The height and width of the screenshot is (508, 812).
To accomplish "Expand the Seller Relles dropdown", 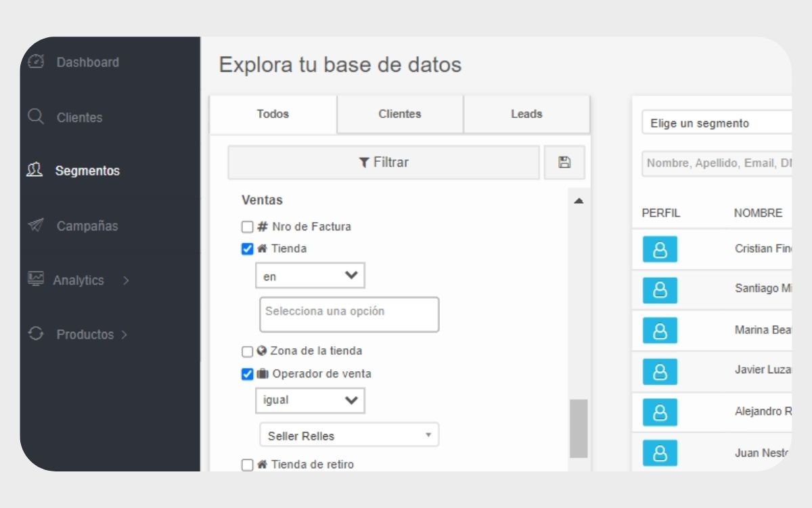I will coord(349,436).
